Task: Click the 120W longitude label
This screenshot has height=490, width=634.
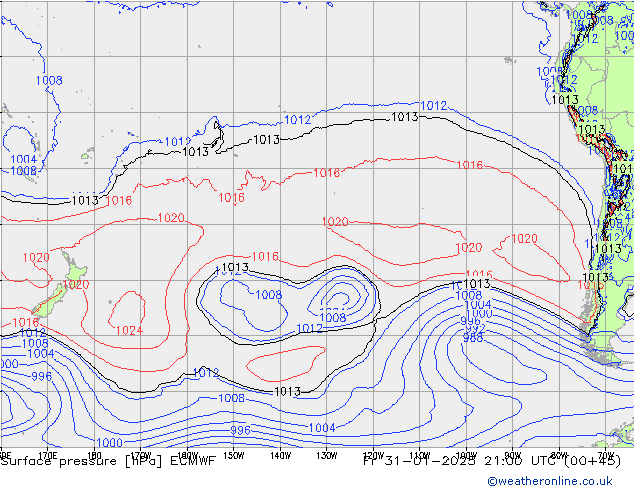Action: click(373, 455)
